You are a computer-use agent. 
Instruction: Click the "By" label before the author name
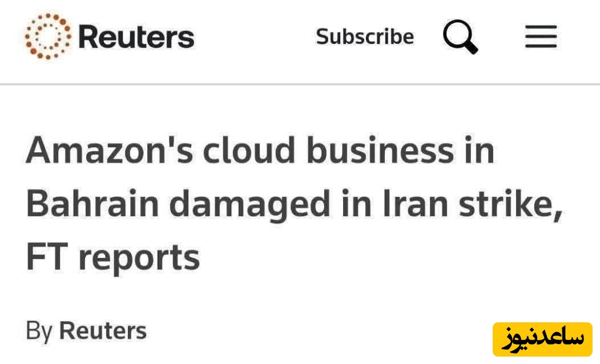click(39, 331)
